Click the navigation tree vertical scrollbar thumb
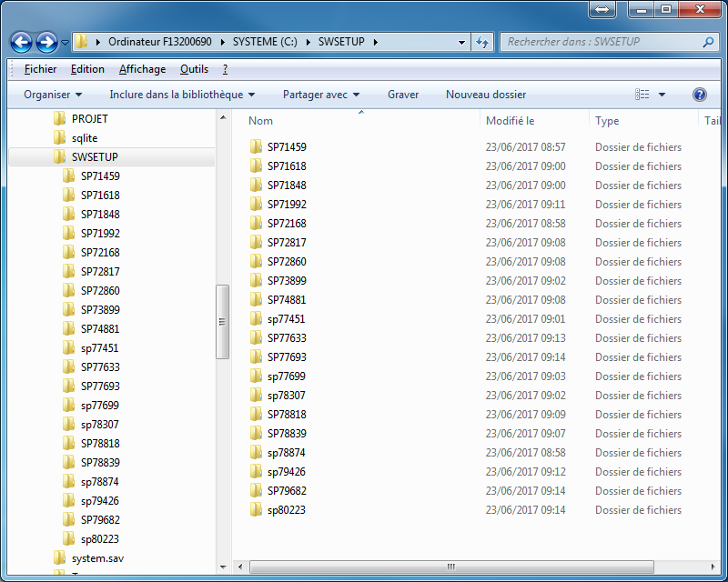Image resolution: width=728 pixels, height=582 pixels. [x=222, y=322]
